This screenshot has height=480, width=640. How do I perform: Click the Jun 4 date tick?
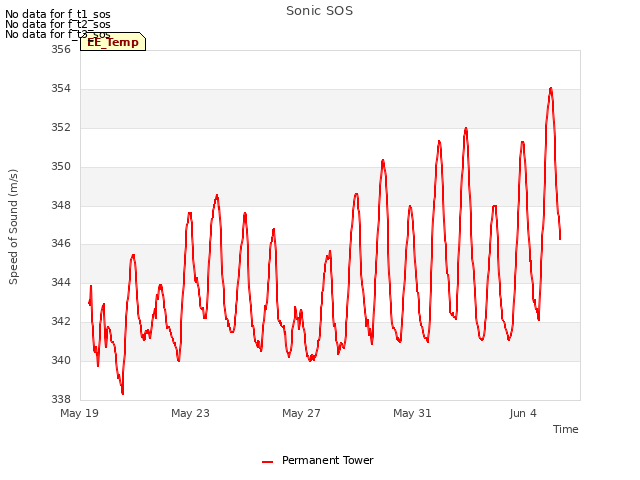point(523,413)
